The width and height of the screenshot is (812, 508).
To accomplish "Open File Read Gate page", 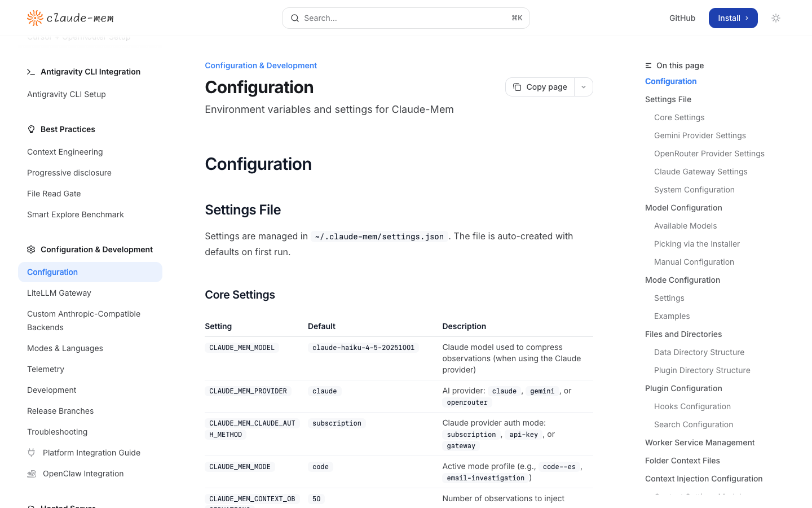I will pos(54,194).
